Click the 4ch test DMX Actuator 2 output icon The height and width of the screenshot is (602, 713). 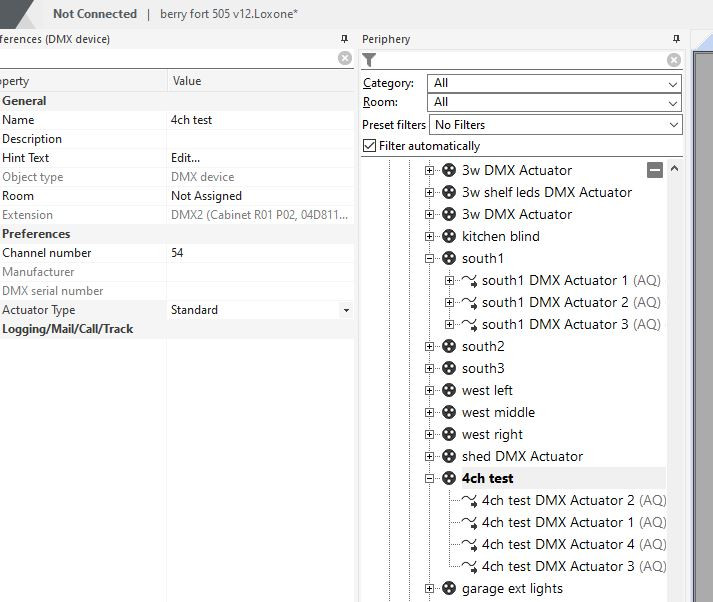[469, 500]
